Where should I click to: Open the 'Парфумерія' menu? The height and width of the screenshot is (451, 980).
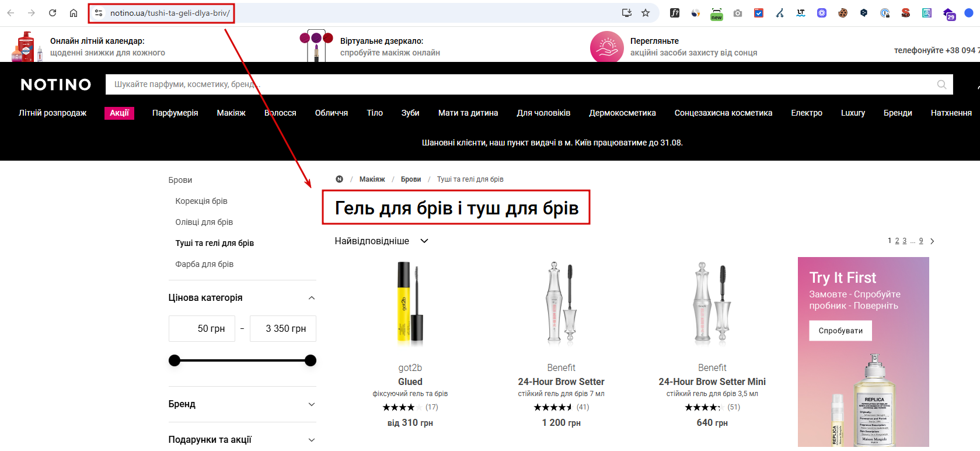175,113
